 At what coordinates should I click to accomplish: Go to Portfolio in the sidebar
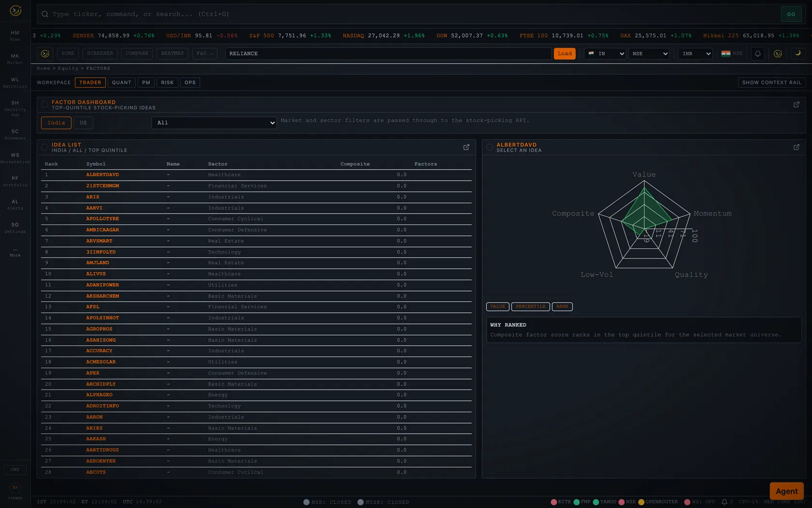tap(15, 181)
